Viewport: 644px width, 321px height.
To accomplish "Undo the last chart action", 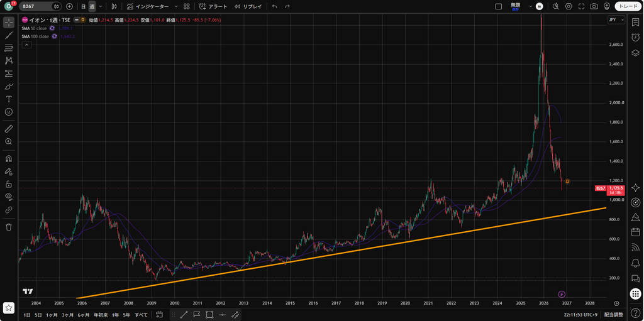I will pyautogui.click(x=274, y=6).
